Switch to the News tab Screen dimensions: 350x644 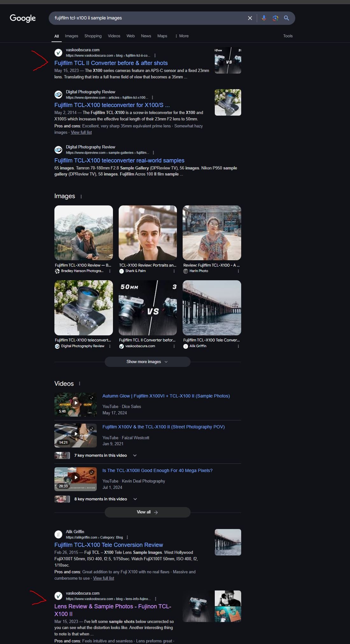(x=146, y=36)
